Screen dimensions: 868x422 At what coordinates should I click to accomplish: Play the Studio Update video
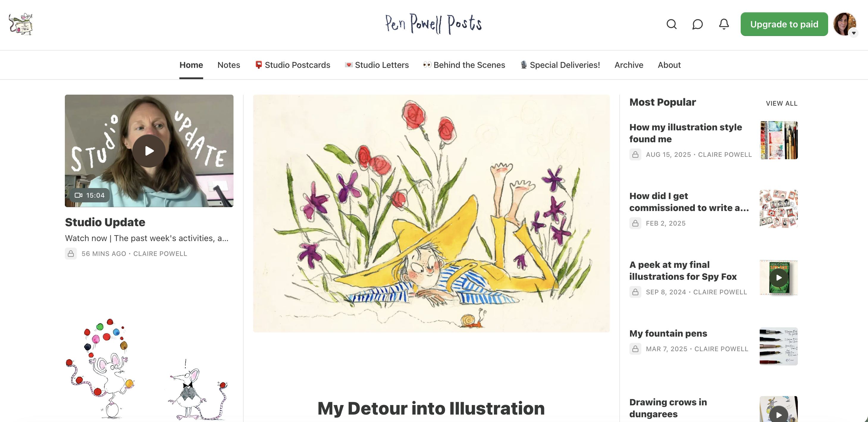coord(149,151)
